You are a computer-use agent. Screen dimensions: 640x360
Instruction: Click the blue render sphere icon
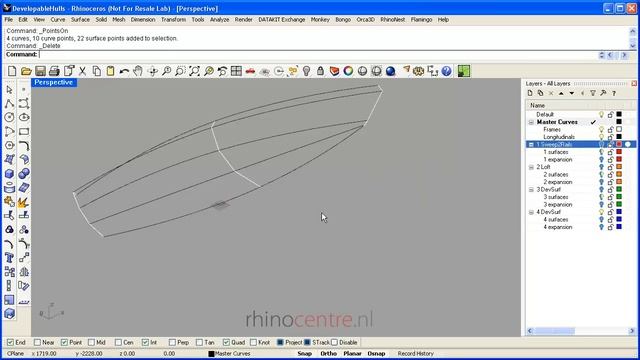pos(391,71)
